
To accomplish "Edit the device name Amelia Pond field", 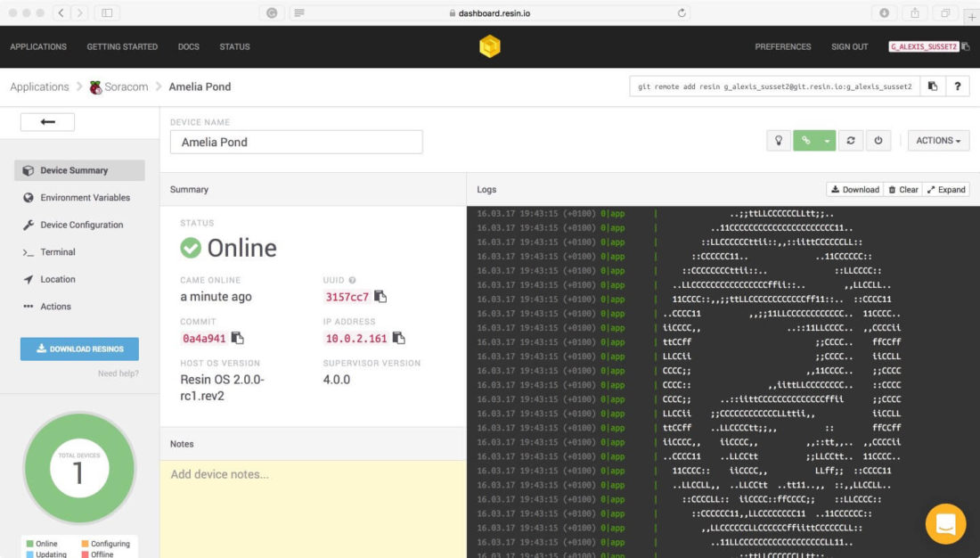I will tap(296, 141).
